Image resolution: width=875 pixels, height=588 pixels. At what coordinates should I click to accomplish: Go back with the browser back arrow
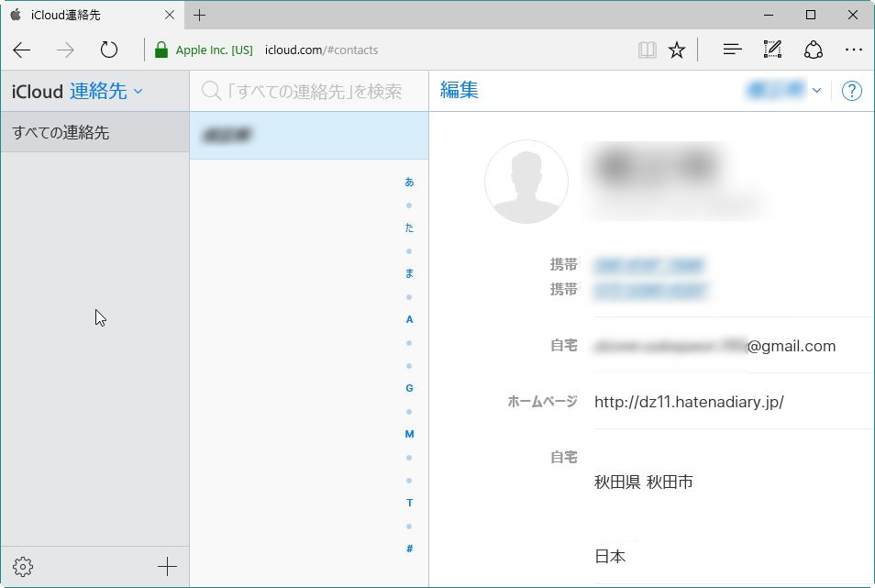click(x=22, y=50)
